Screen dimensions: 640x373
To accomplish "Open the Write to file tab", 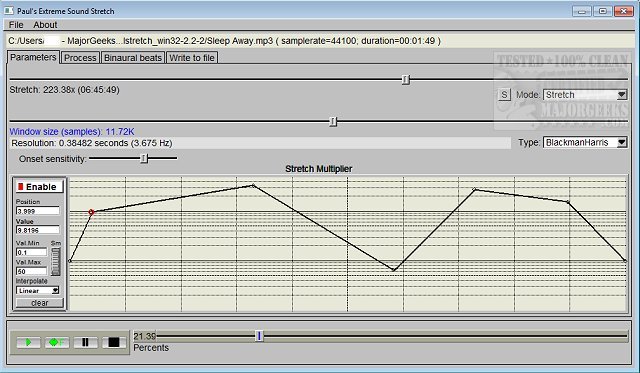I will pos(192,58).
